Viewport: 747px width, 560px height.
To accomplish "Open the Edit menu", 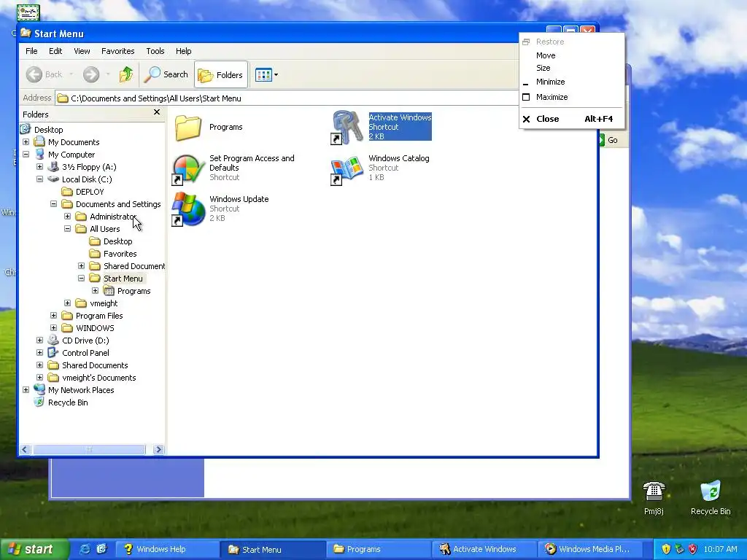I will pos(55,51).
